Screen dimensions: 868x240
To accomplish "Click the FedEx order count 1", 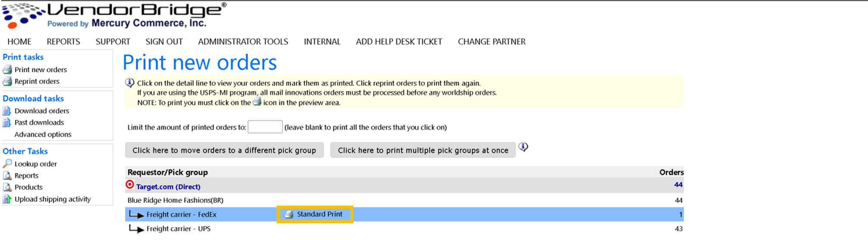I will pos(681,215).
